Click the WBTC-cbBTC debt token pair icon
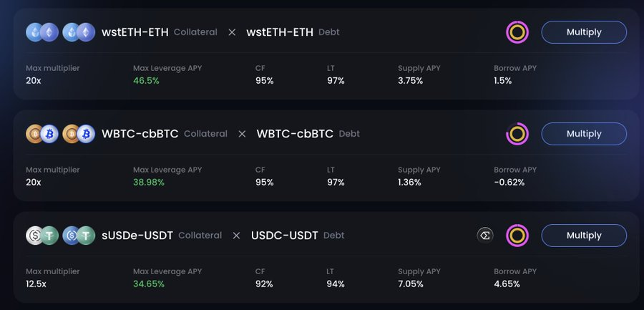The image size is (644, 310). click(79, 134)
